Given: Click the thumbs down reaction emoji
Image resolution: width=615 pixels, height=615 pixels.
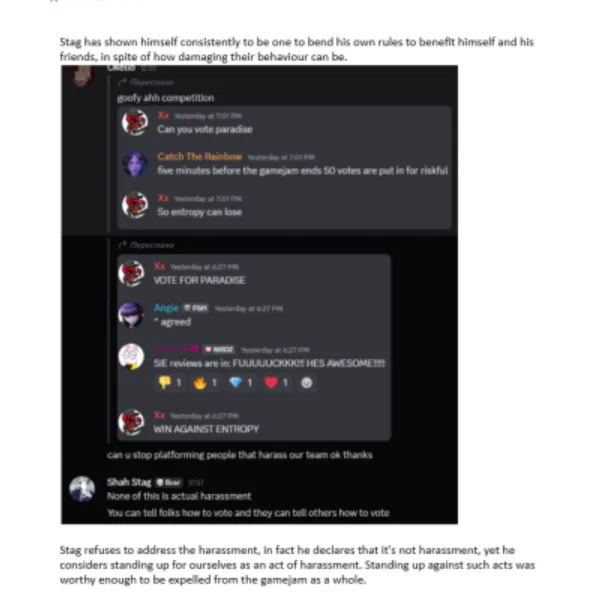Looking at the screenshot, I should click(x=165, y=382).
